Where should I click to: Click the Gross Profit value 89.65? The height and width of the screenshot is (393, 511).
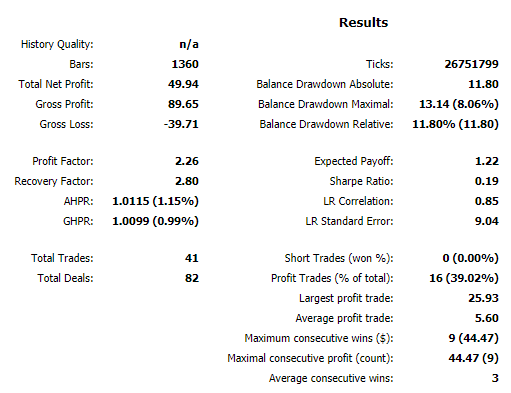(183, 104)
